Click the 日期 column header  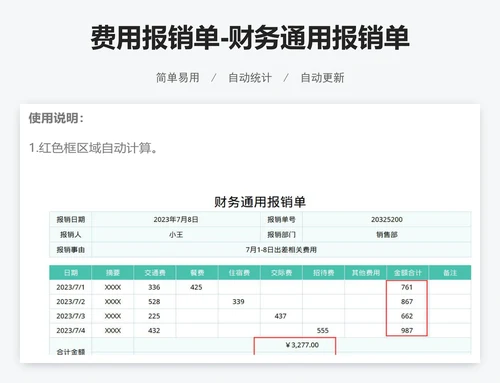pos(71,273)
